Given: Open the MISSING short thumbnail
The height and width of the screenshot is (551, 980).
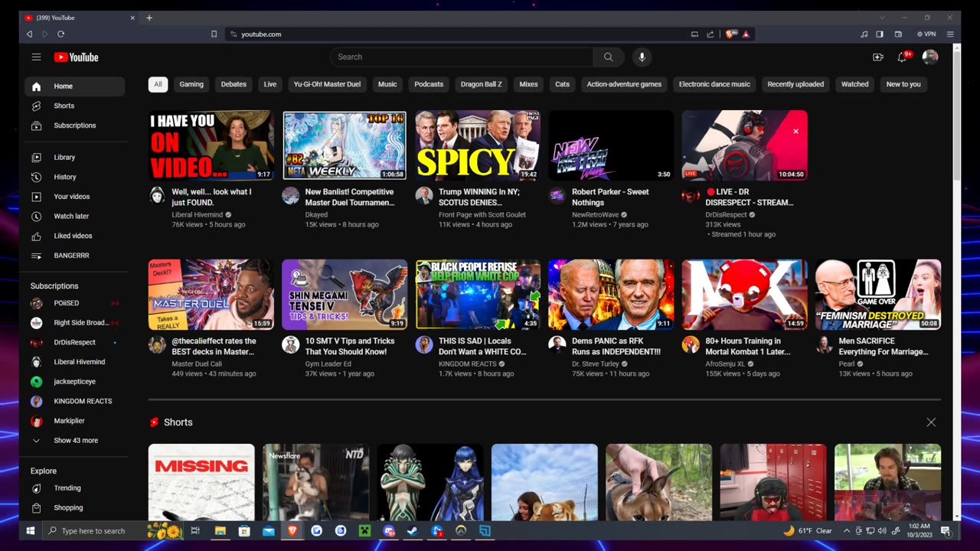Looking at the screenshot, I should [x=201, y=482].
